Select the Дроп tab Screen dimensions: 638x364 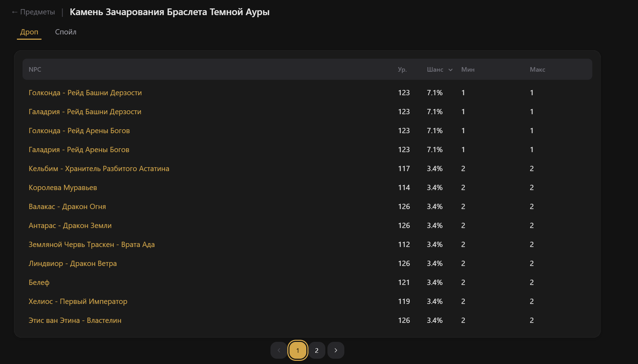coord(29,32)
